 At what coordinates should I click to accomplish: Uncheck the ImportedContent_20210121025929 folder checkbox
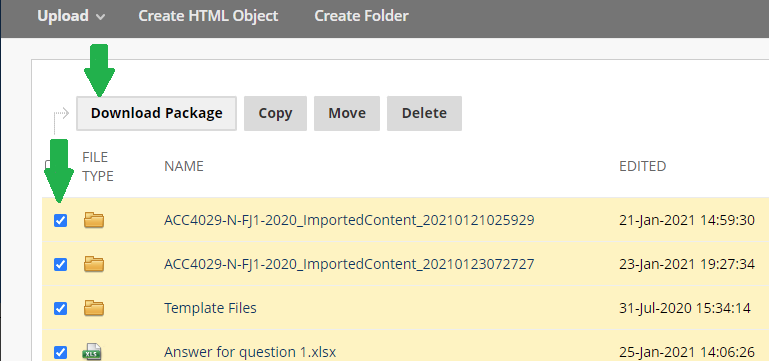60,221
